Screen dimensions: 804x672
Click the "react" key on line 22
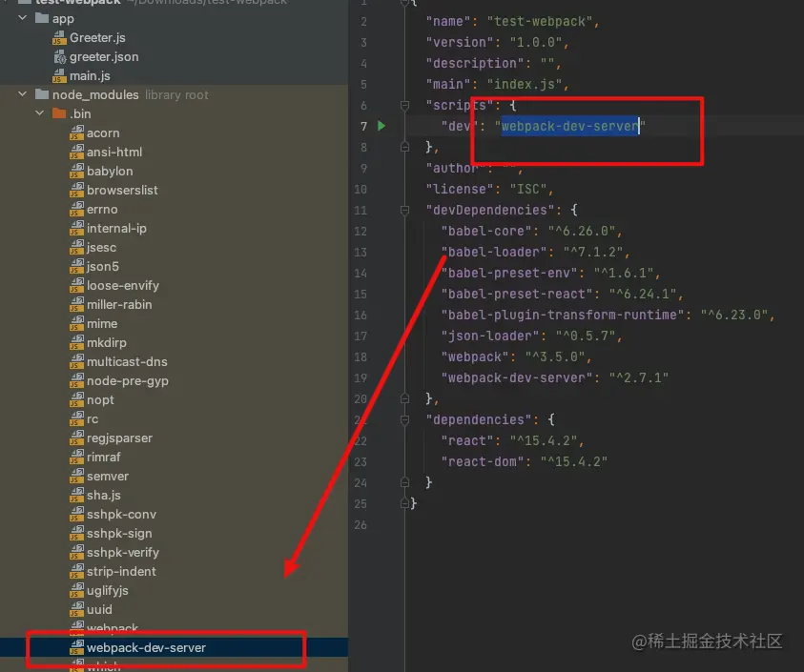467,440
